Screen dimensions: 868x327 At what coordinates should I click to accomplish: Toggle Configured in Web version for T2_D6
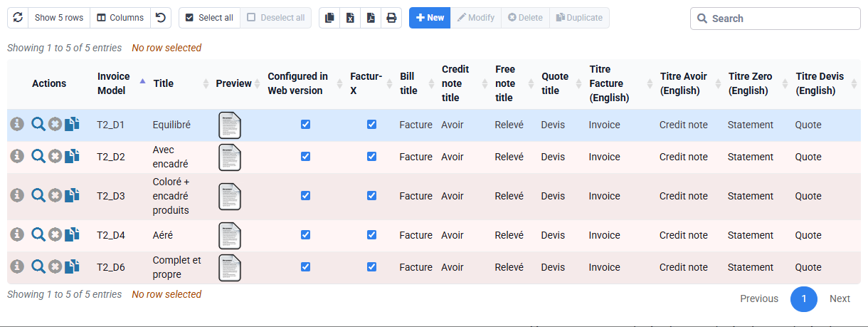tap(305, 266)
